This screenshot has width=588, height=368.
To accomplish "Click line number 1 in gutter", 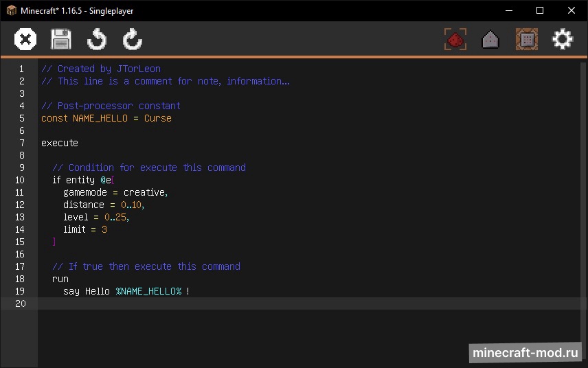I will coord(21,69).
